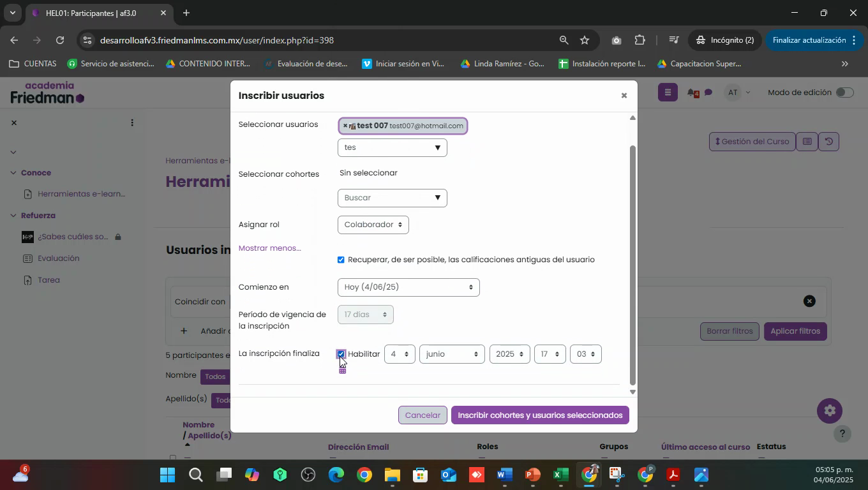Screen dimensions: 868x490
Task: Click the Academia Friedman logo
Action: (x=48, y=93)
